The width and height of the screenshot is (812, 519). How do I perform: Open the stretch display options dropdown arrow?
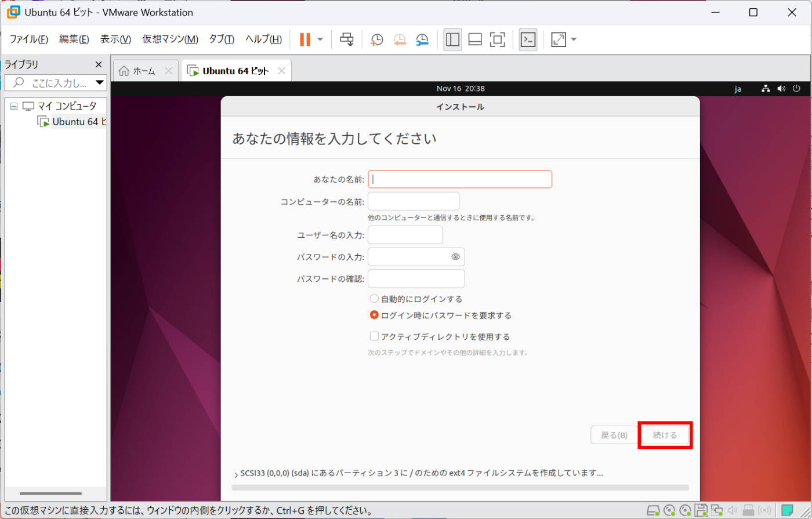point(574,39)
